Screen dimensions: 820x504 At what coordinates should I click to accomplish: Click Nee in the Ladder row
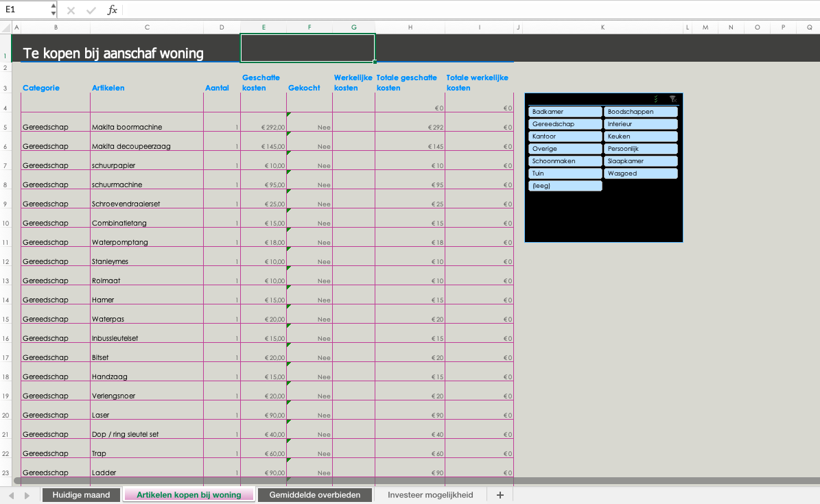(309, 468)
